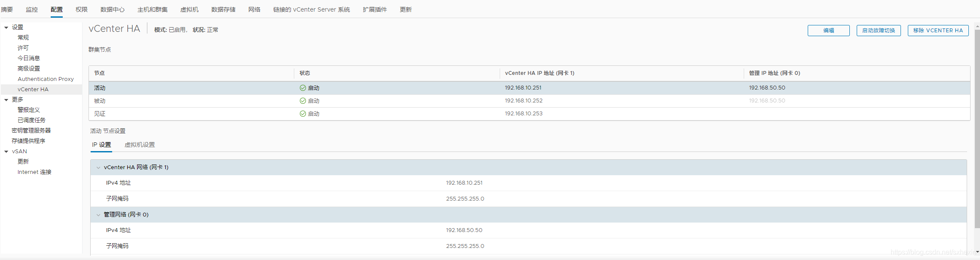Click the vertical scrollbar down arrow
This screenshot has width=980, height=260.
977,252
